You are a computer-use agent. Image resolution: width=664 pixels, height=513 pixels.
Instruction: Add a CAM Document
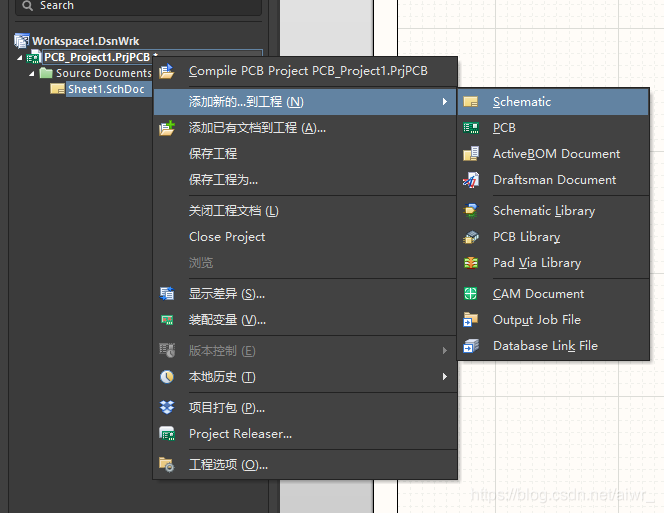[x=553, y=294]
